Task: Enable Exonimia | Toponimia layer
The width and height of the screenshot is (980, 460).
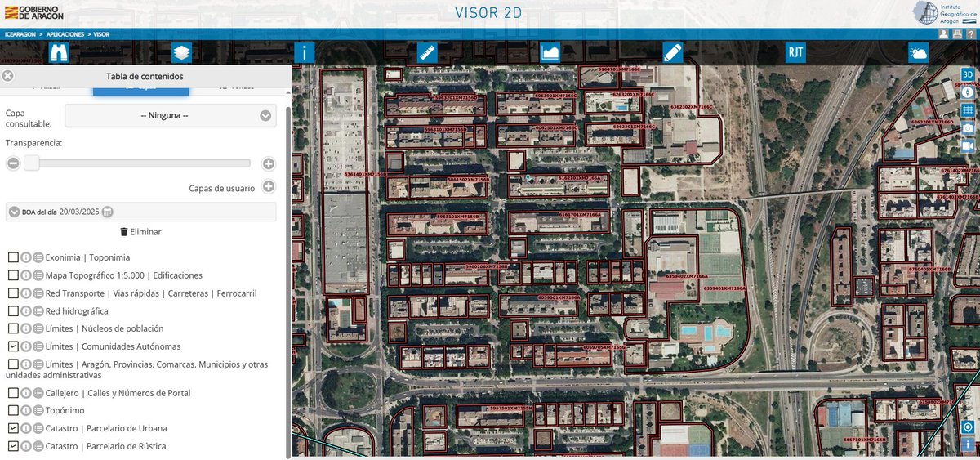Action: pos(13,257)
